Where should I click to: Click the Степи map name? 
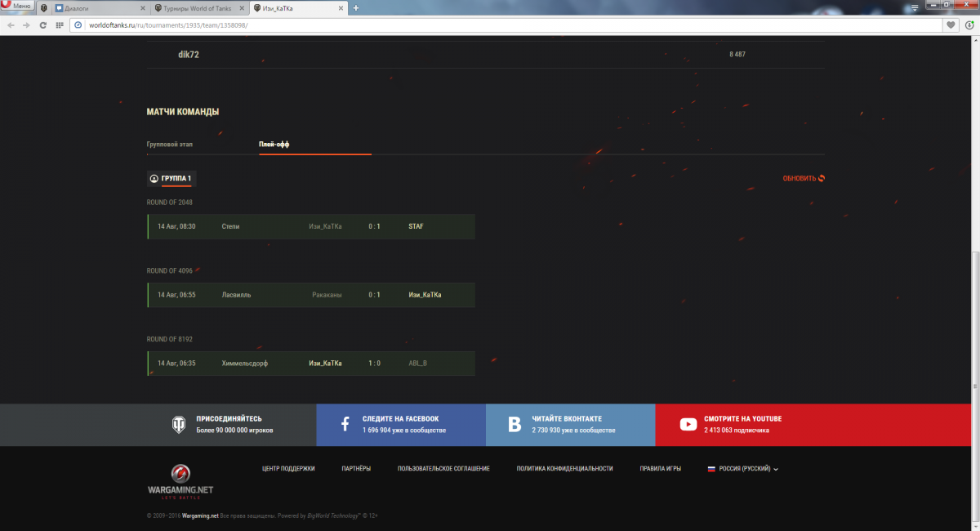pyautogui.click(x=230, y=226)
